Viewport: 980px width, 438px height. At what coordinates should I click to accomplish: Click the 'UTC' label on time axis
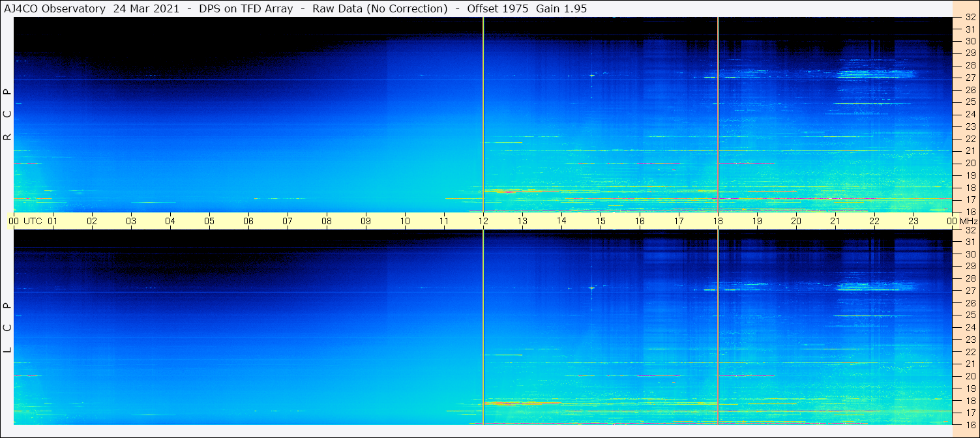(x=33, y=221)
